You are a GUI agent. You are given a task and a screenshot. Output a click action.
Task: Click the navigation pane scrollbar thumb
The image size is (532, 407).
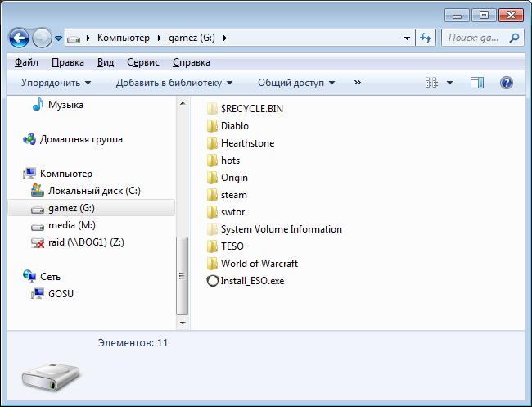[x=183, y=276]
